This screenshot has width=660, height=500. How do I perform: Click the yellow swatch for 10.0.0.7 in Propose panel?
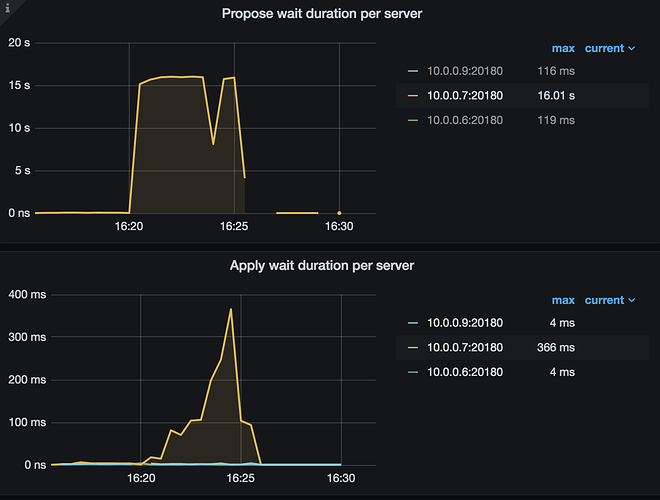[x=413, y=96]
